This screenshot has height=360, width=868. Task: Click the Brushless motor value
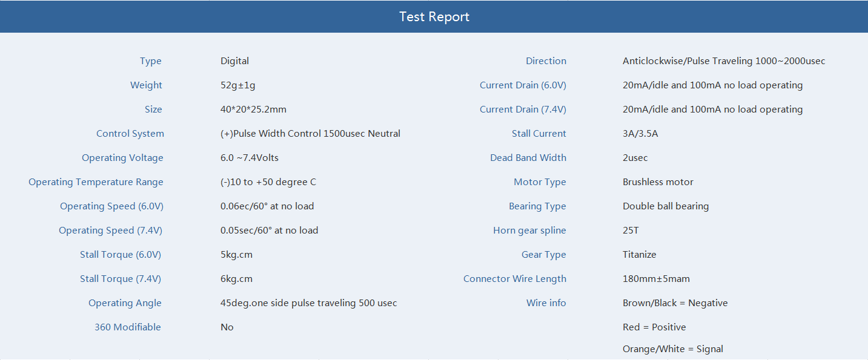pos(658,182)
